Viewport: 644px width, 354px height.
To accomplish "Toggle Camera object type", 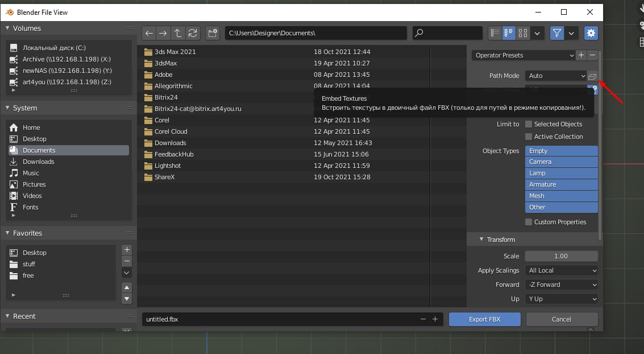I will point(562,162).
